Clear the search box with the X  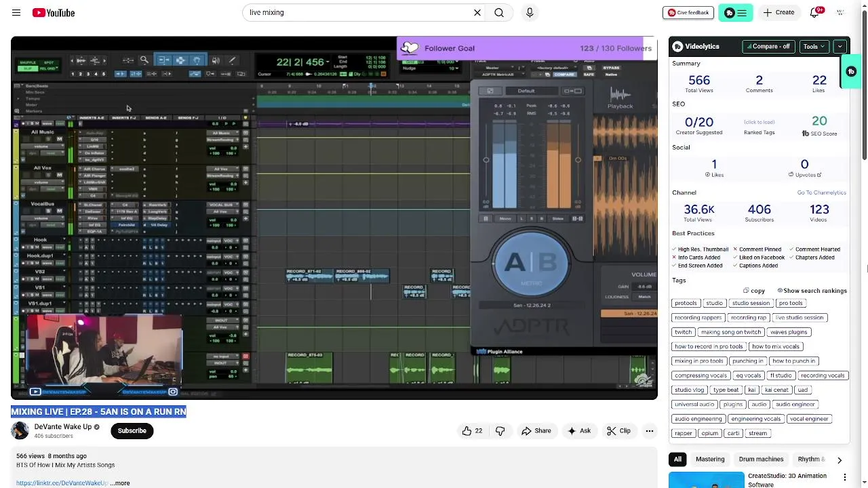click(477, 12)
